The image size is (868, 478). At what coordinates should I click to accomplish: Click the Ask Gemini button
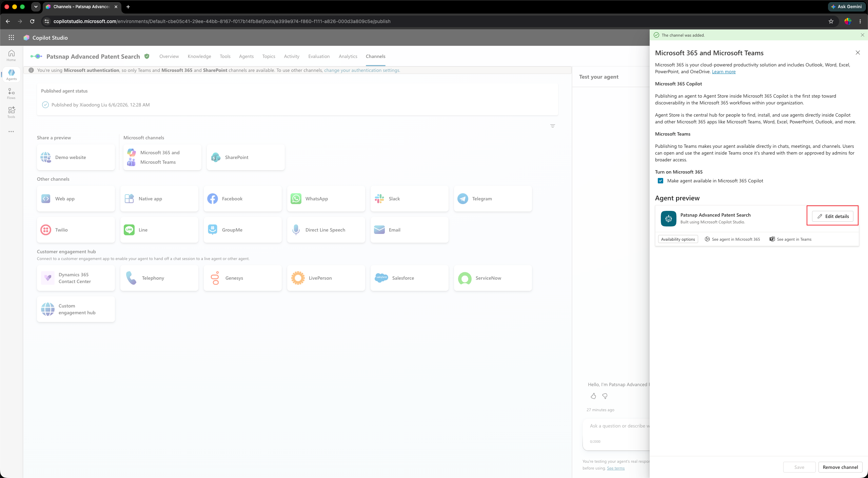tap(846, 6)
